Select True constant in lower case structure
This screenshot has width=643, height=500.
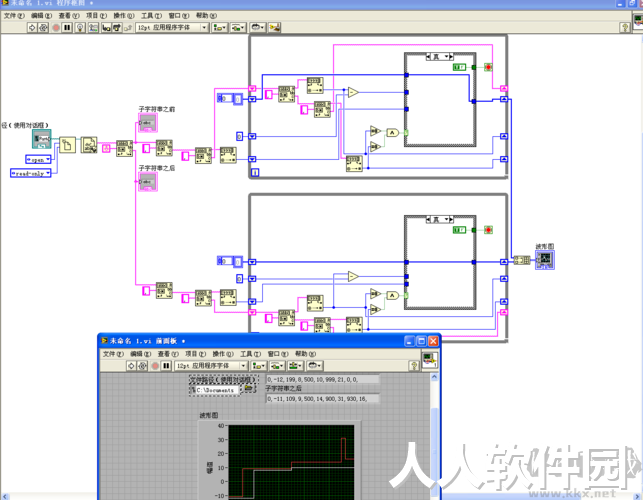point(459,230)
